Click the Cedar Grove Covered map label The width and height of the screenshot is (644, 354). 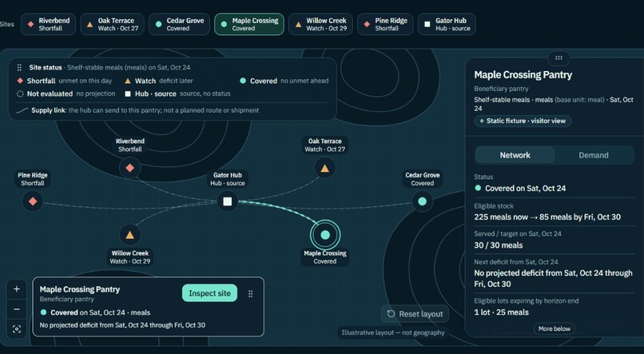coord(422,179)
